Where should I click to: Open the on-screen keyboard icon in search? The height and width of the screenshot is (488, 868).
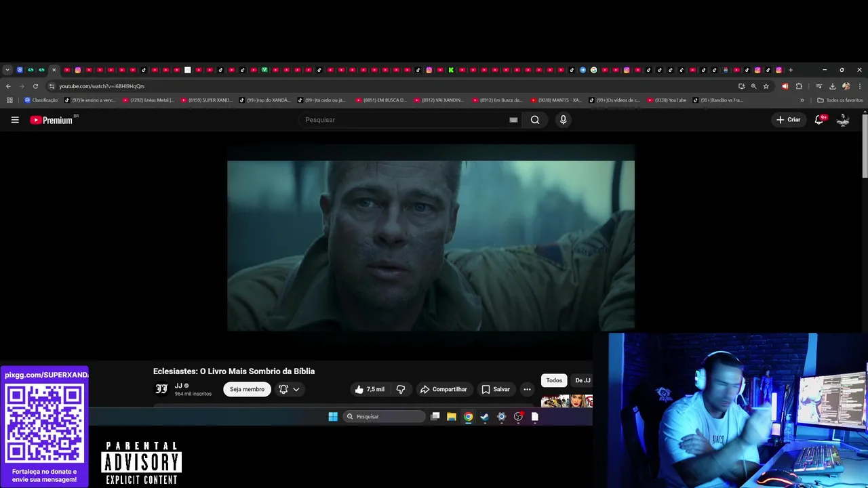pyautogui.click(x=513, y=120)
